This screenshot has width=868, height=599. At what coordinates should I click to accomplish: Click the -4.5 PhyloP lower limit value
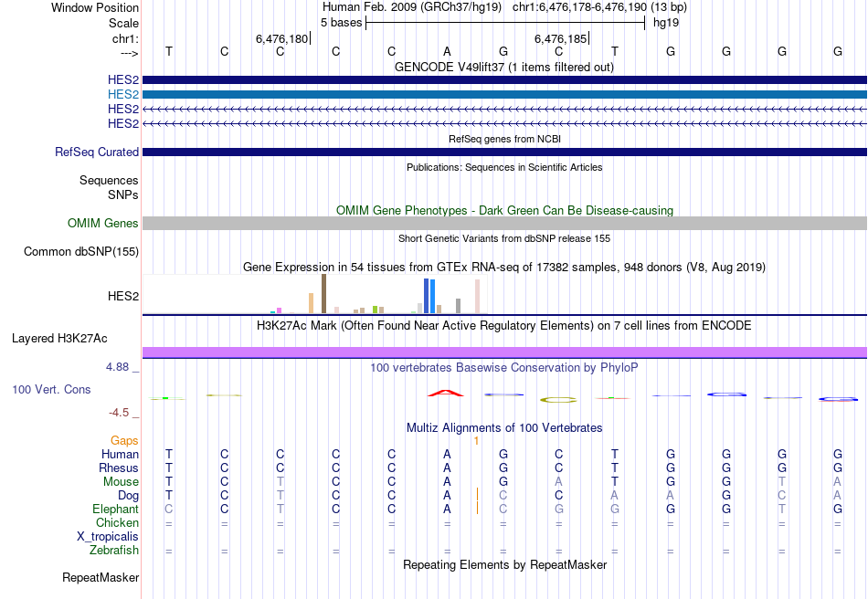[x=119, y=413]
